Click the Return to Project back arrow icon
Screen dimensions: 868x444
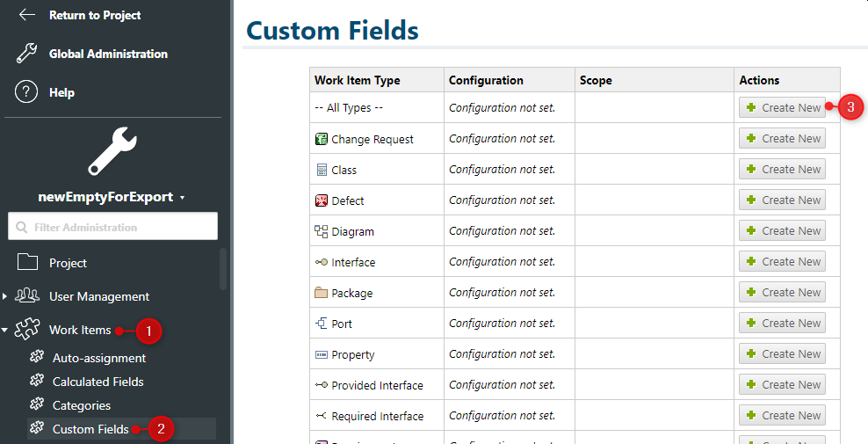coord(27,15)
